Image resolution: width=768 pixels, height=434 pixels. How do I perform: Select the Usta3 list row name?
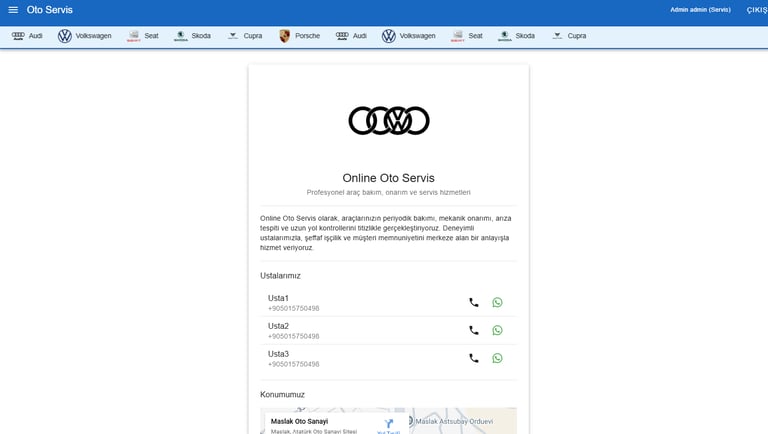pos(278,354)
